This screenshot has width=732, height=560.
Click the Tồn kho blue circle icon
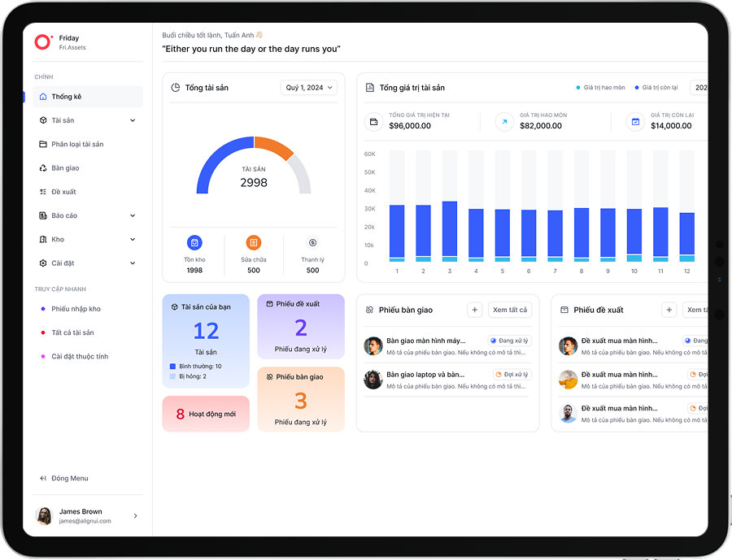point(194,243)
